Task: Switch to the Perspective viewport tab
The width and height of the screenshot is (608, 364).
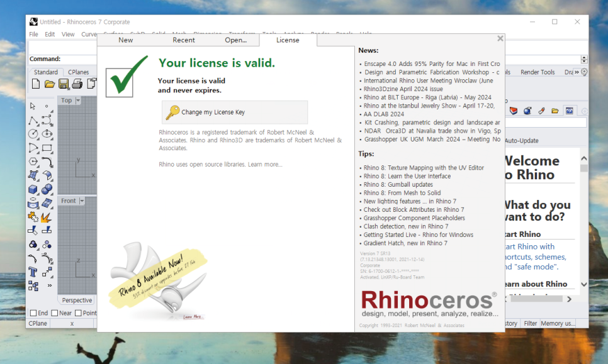Action: coord(77,300)
